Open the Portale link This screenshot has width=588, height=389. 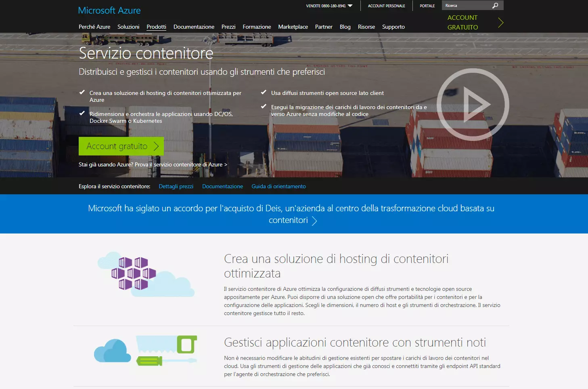pyautogui.click(x=427, y=6)
